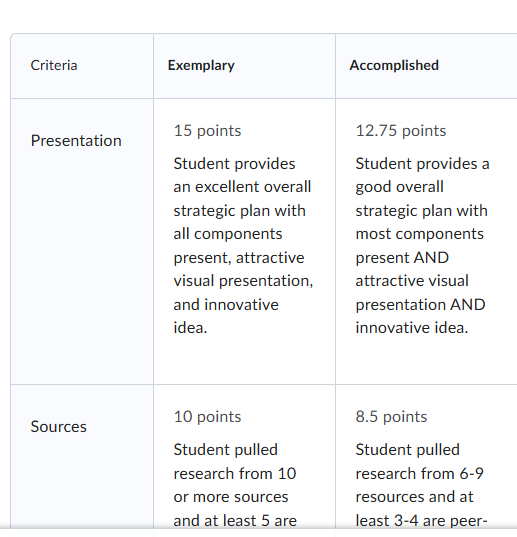
Task: Select the 15 points Exemplary level
Action: point(207,130)
